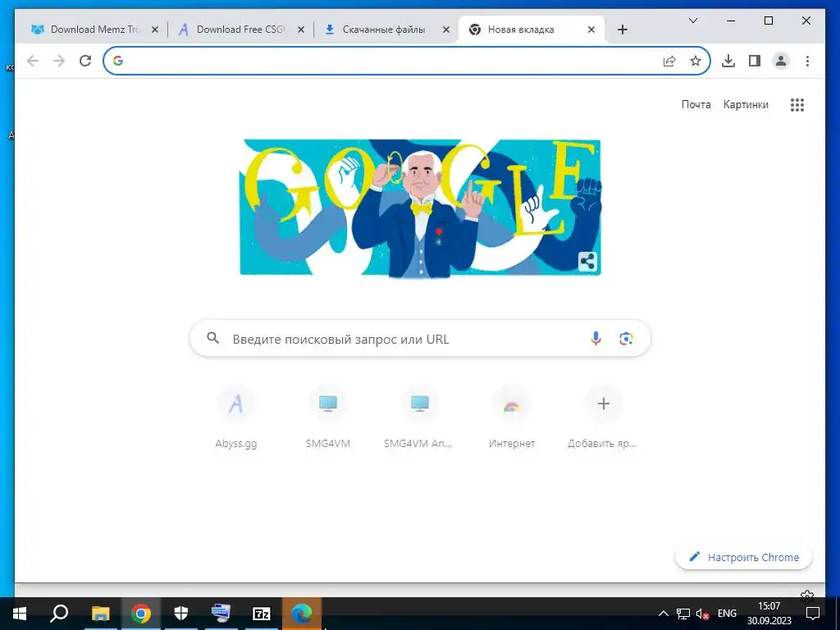Viewport: 840px width, 630px height.
Task: Go back with the browser back arrow
Action: pyautogui.click(x=33, y=61)
